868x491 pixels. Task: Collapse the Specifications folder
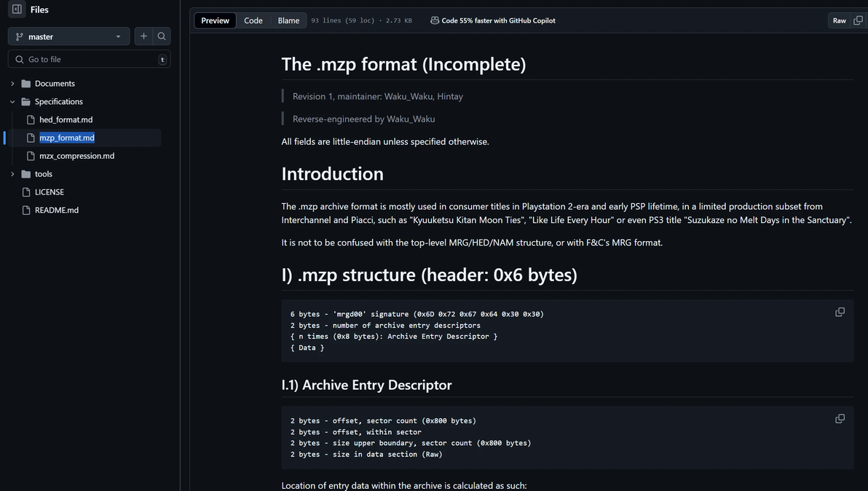12,102
